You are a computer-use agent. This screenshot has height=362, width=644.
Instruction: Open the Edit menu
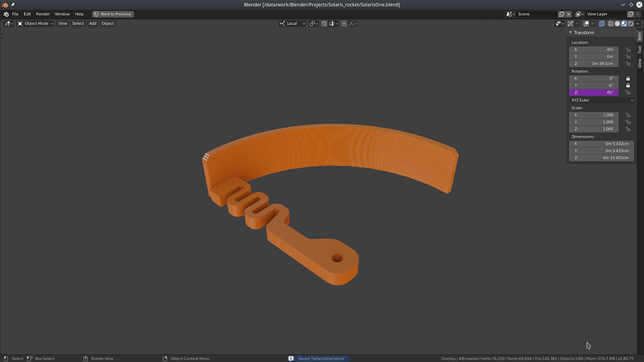(27, 14)
